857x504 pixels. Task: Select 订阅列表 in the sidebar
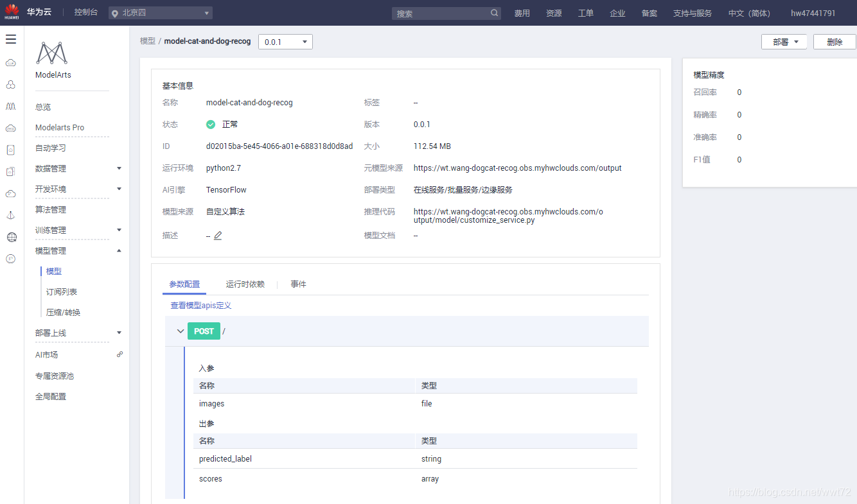[x=62, y=291]
